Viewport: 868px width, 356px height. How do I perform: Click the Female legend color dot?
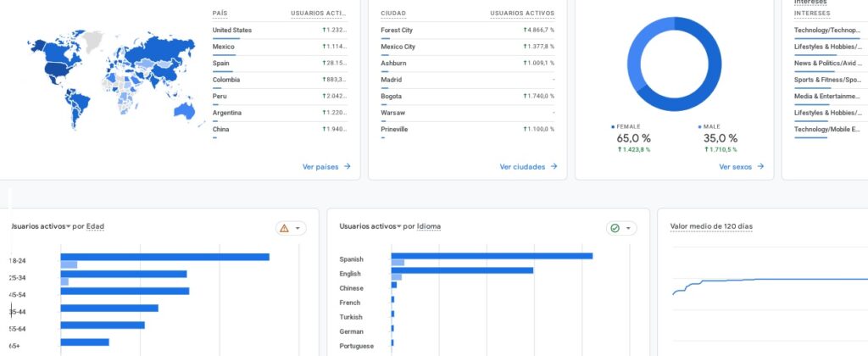coord(613,126)
